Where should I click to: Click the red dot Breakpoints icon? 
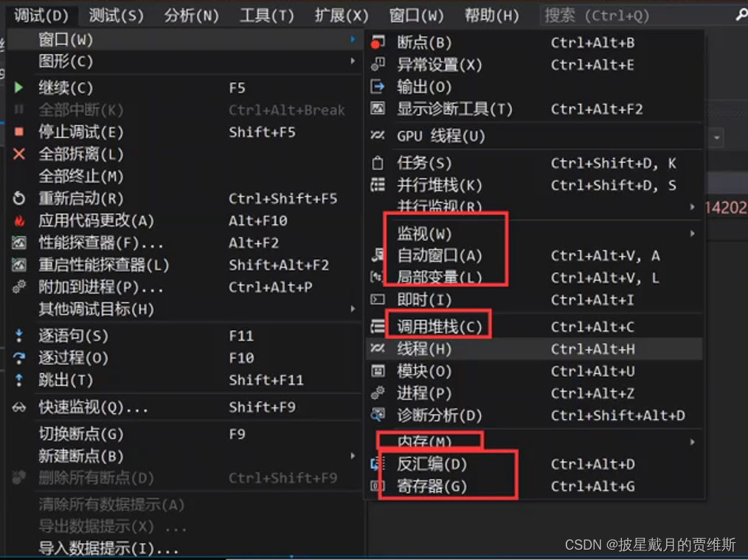click(x=378, y=43)
